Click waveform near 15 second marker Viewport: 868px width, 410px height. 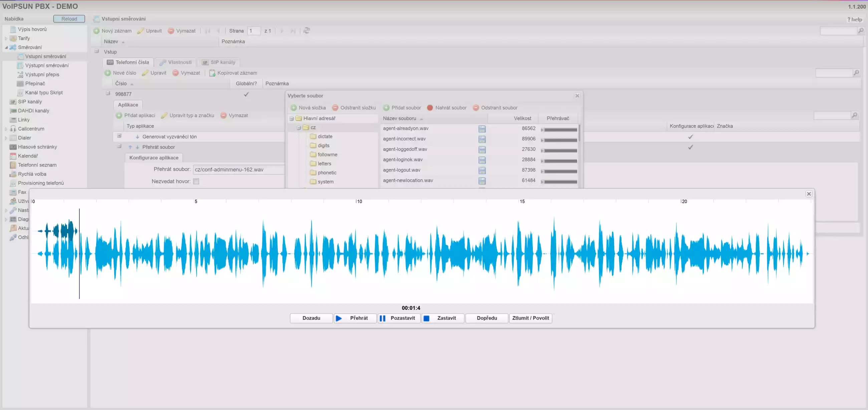tap(519, 253)
